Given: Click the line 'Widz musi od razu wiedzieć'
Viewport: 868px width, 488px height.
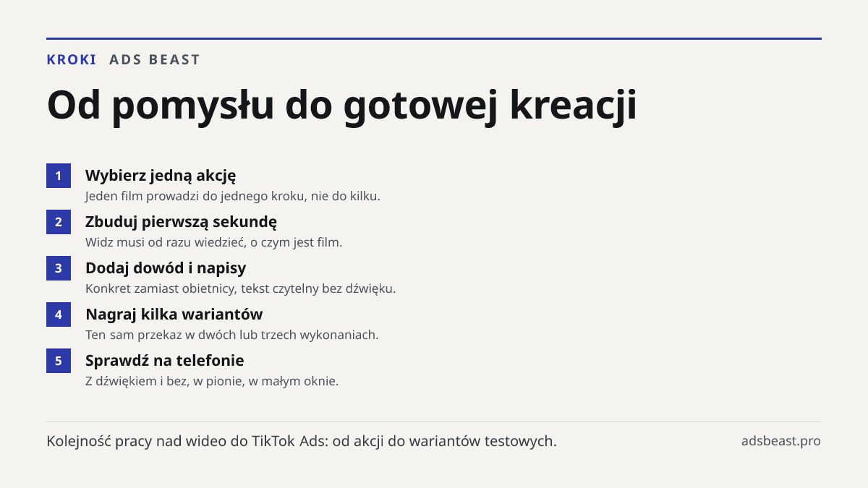Looking at the screenshot, I should (213, 242).
